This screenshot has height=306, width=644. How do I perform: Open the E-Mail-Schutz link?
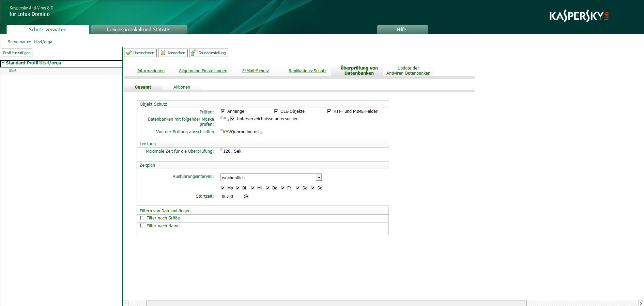point(255,71)
